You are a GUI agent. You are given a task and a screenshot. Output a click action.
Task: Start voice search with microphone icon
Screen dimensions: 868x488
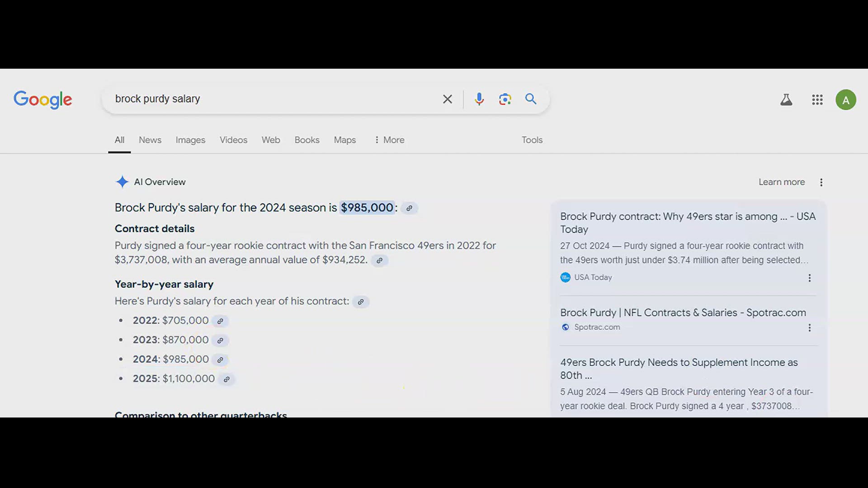[479, 99]
